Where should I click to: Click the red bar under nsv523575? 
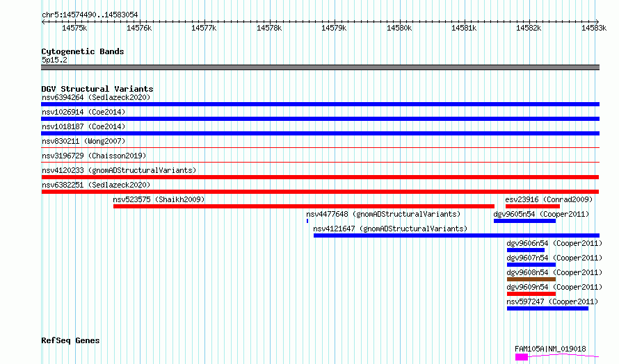click(304, 206)
